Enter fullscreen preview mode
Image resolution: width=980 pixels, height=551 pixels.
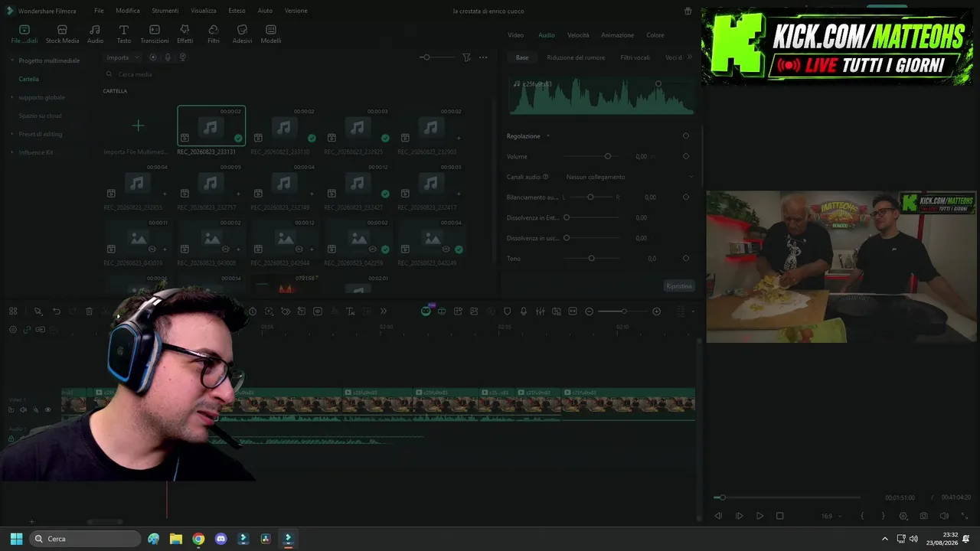(x=965, y=516)
